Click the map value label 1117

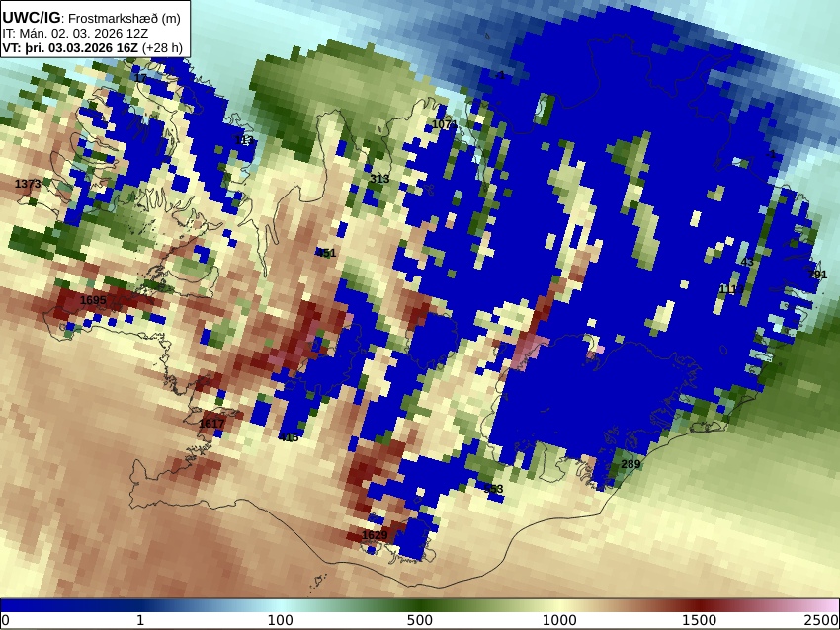(x=731, y=289)
